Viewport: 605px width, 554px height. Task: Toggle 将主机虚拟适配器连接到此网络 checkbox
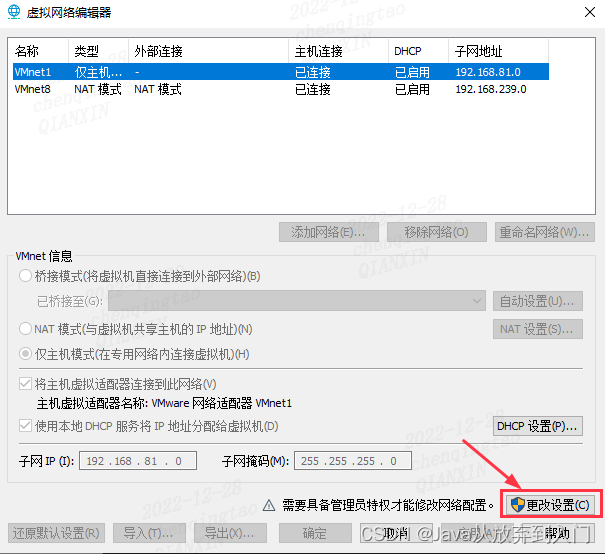[25, 384]
